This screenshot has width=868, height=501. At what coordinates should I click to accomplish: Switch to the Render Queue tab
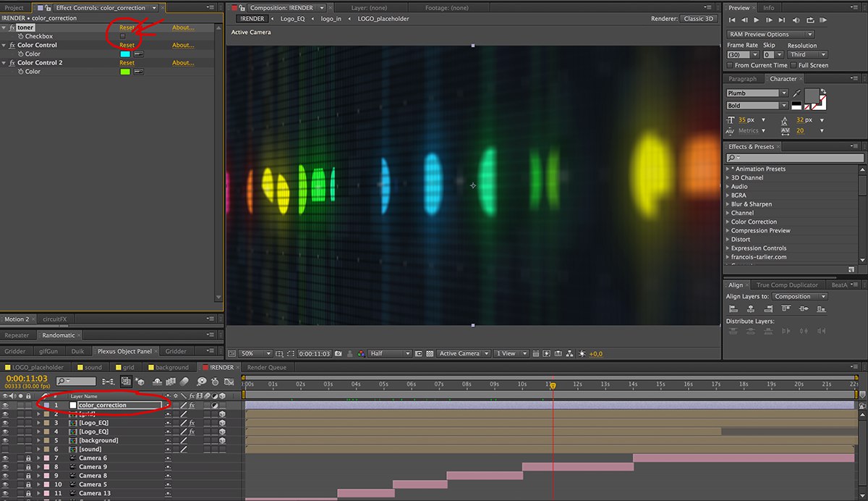click(267, 367)
